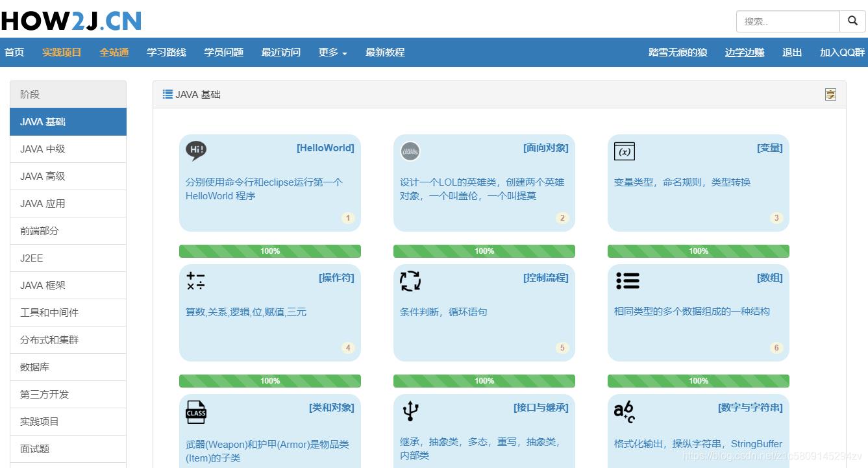Open the [数组] tutorial link
The width and height of the screenshot is (868, 468).
(x=769, y=278)
